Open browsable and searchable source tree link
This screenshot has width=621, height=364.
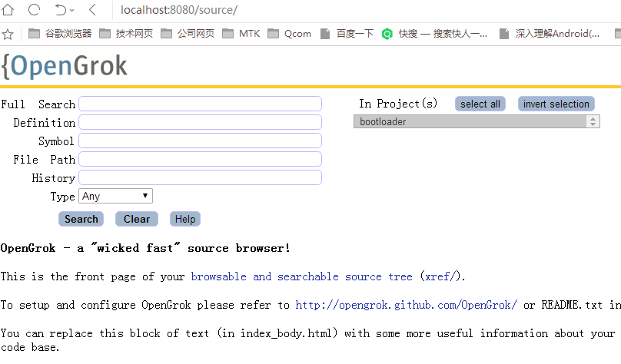(x=302, y=276)
